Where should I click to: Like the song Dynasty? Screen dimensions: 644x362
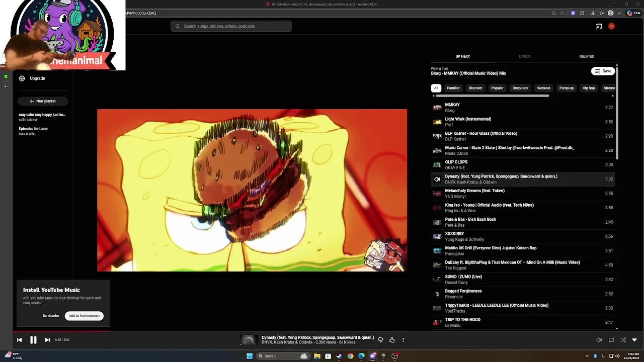pyautogui.click(x=392, y=340)
